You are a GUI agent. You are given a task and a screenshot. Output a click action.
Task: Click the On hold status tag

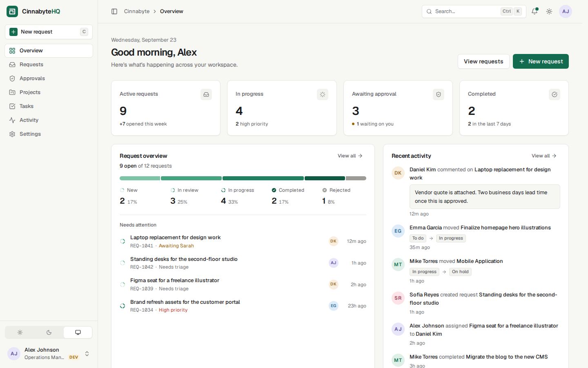[460, 272]
